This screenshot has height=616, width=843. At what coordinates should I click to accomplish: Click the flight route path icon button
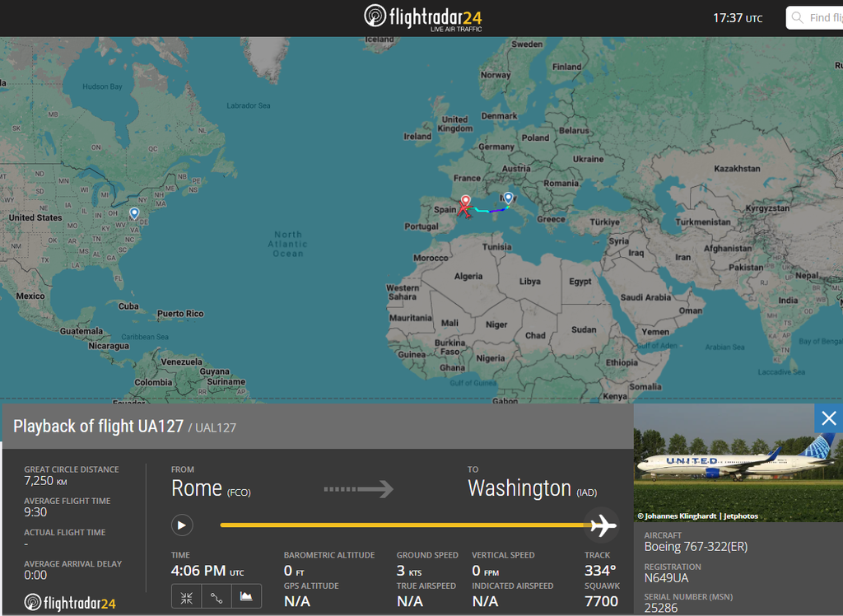(217, 598)
